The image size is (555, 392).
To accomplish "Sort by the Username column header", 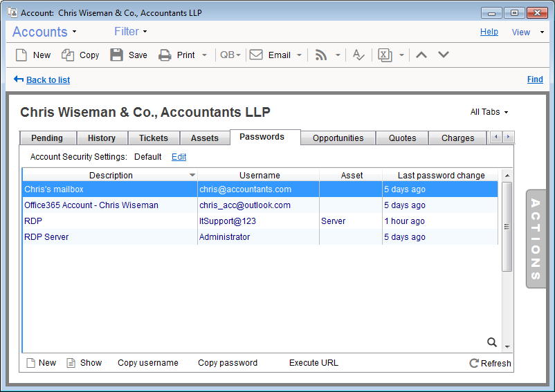I will pyautogui.click(x=260, y=176).
